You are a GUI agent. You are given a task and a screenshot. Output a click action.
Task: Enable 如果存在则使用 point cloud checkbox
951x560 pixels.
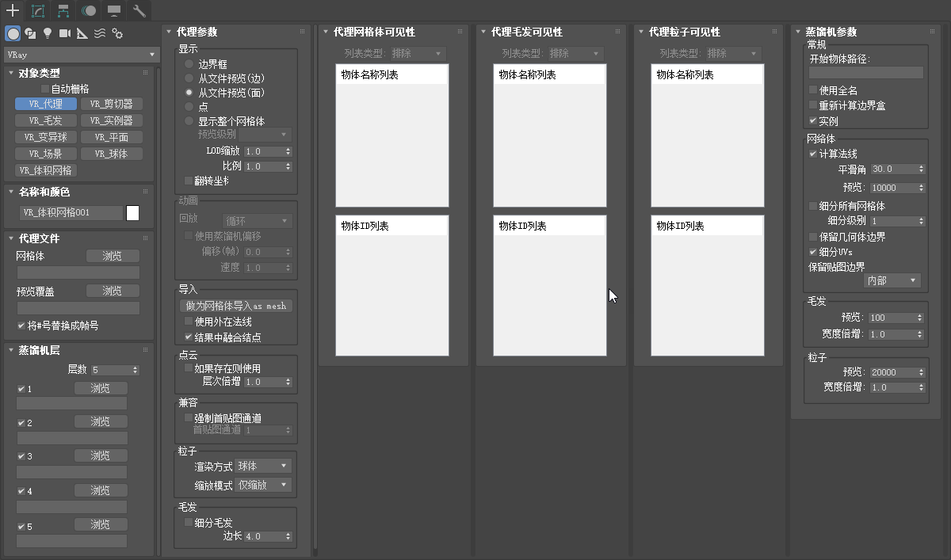[x=188, y=368]
